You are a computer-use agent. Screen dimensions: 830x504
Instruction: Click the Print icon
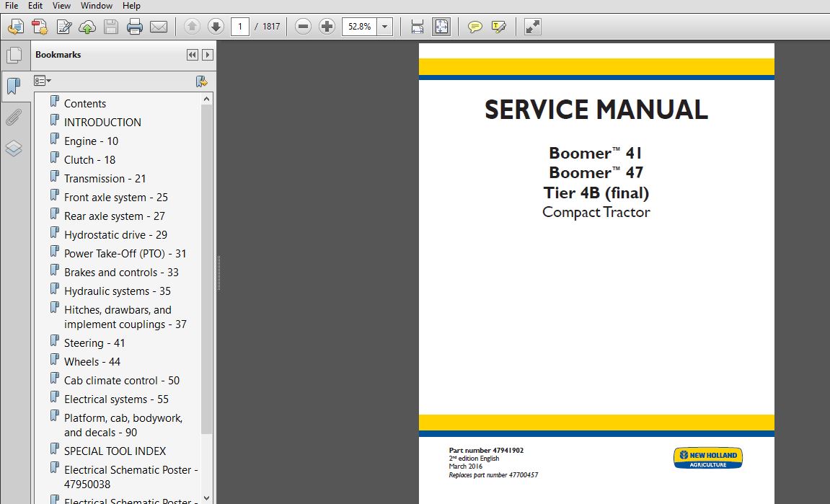click(x=134, y=27)
